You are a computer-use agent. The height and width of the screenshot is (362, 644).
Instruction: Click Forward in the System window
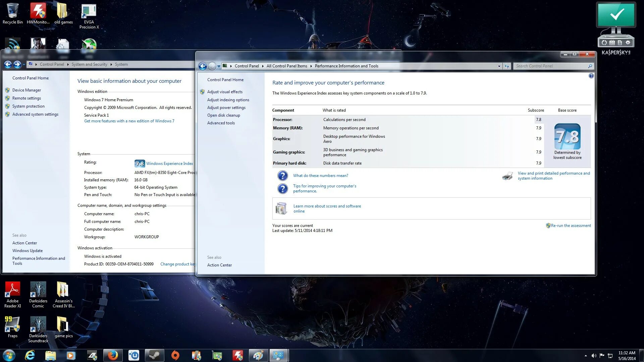pyautogui.click(x=17, y=64)
